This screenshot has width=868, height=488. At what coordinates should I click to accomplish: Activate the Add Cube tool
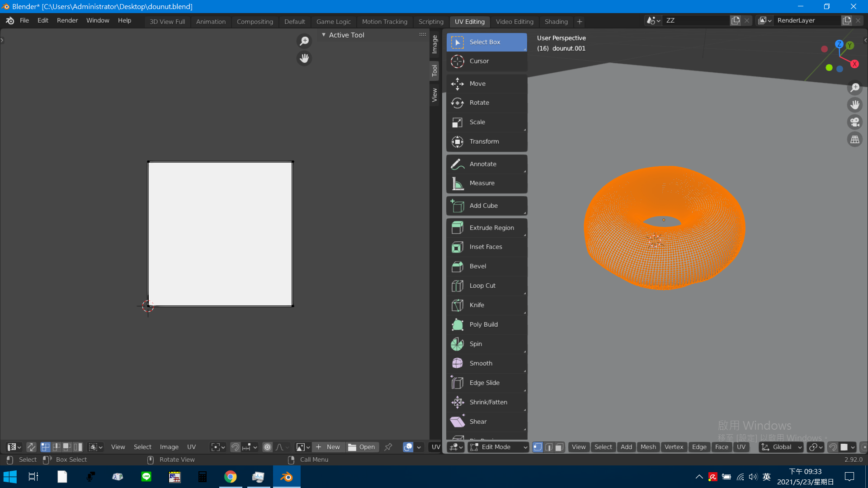coord(487,206)
